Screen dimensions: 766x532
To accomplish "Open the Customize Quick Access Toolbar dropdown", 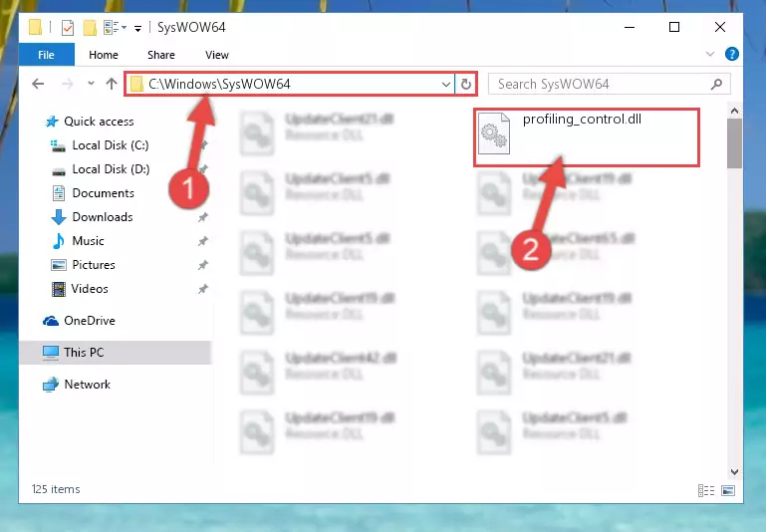I will (x=138, y=29).
